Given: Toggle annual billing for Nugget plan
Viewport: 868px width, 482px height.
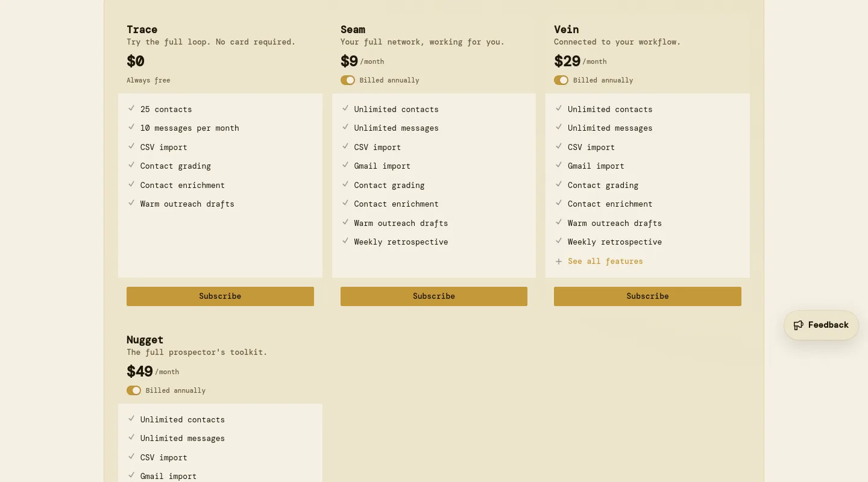Looking at the screenshot, I should point(134,390).
